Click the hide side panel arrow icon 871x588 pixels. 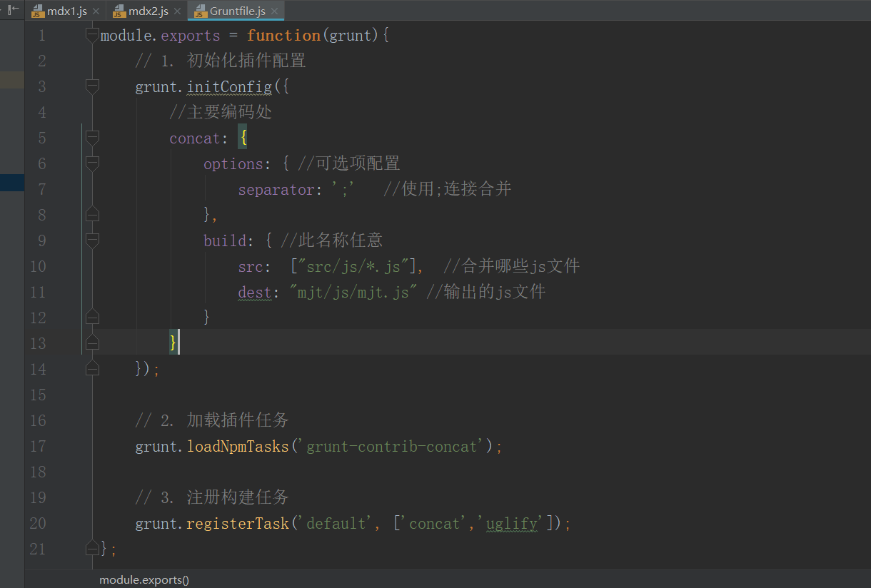13,10
